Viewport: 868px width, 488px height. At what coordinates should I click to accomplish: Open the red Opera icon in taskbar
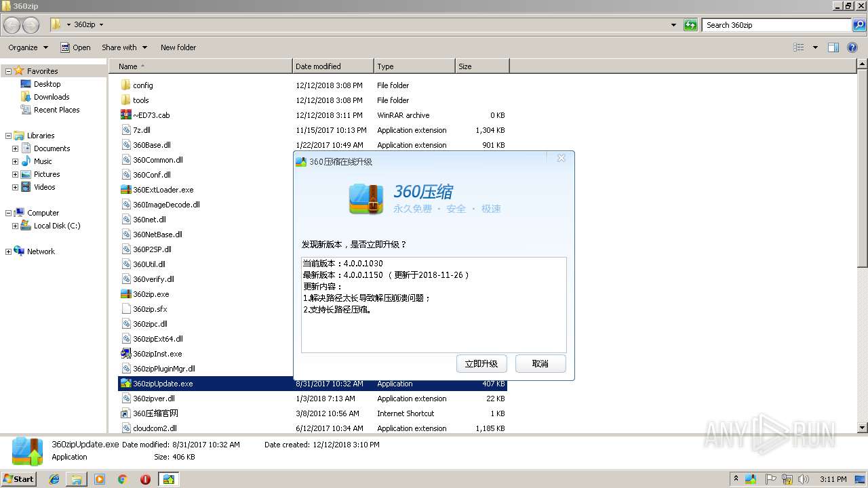(145, 479)
